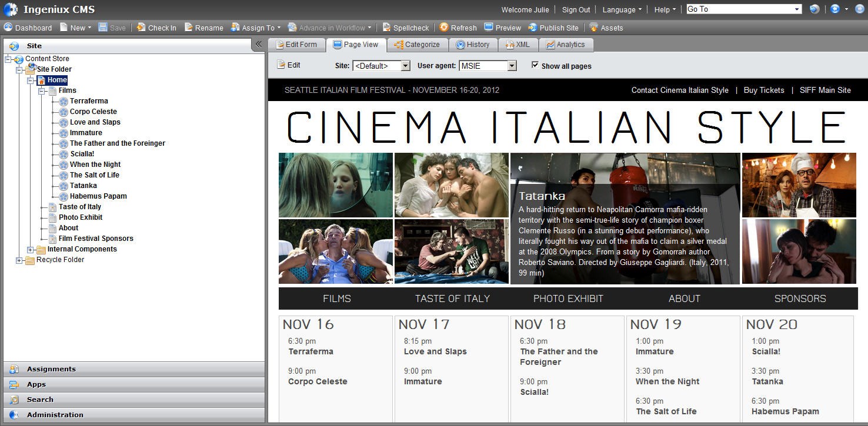Click the Recycle Folder icon

(30, 260)
